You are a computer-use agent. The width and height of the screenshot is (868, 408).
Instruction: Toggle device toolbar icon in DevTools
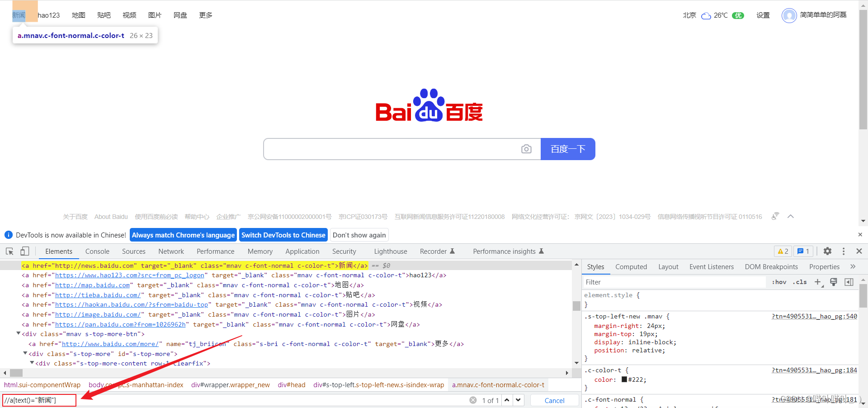(x=25, y=251)
